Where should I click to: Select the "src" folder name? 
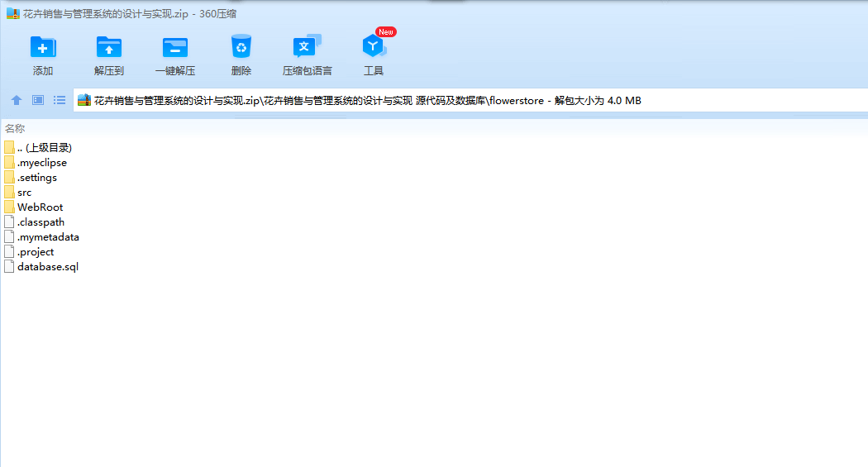point(24,193)
